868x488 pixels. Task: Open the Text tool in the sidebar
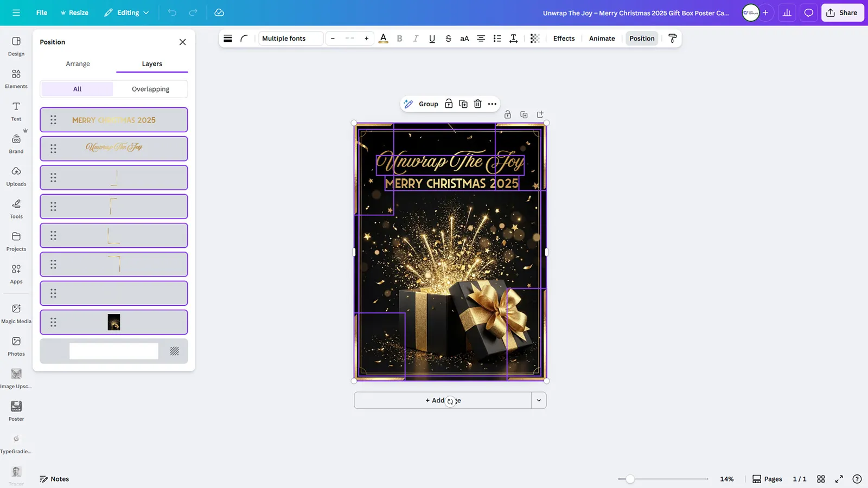coord(16,110)
